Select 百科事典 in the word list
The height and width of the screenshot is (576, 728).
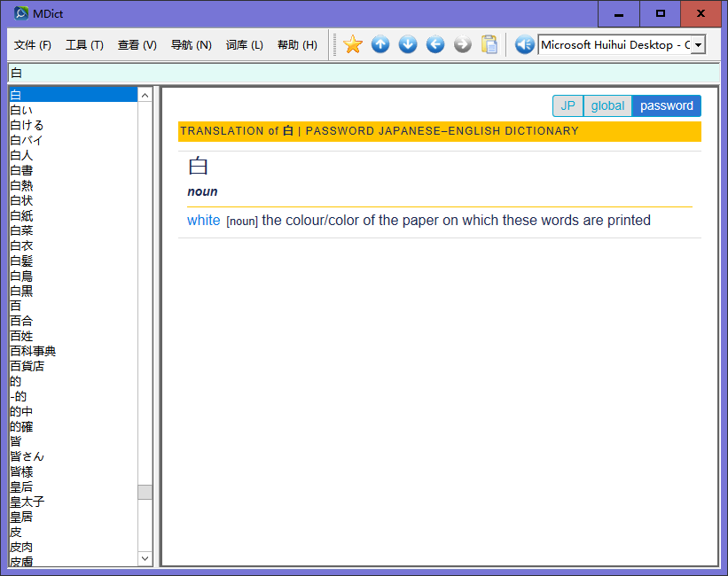tap(34, 351)
